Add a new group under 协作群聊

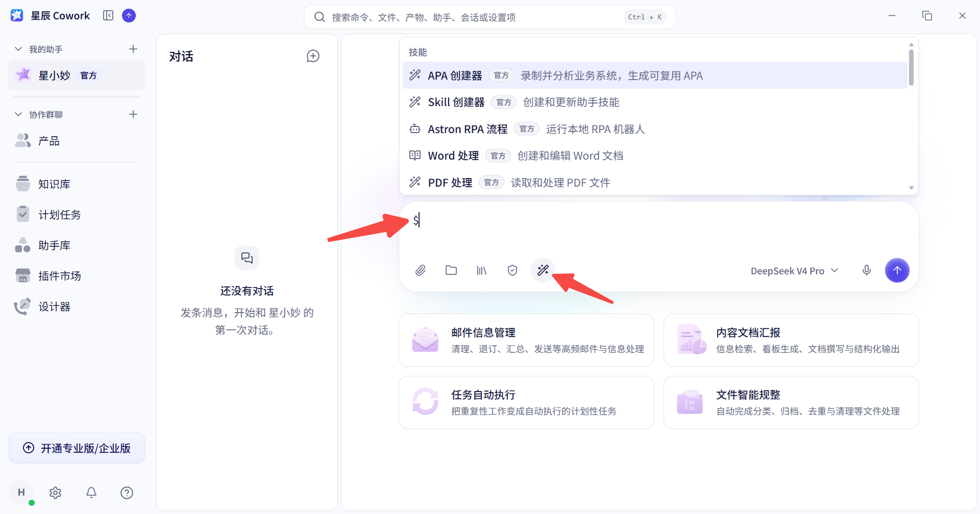pos(133,114)
